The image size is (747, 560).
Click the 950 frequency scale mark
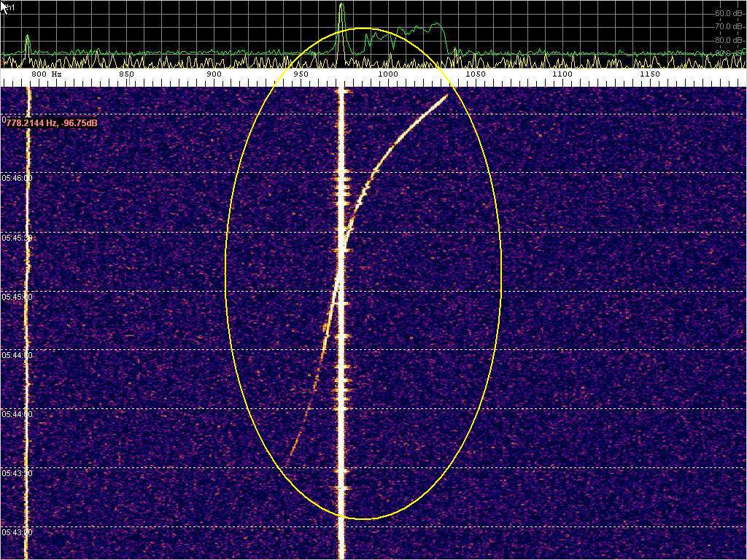tap(301, 74)
